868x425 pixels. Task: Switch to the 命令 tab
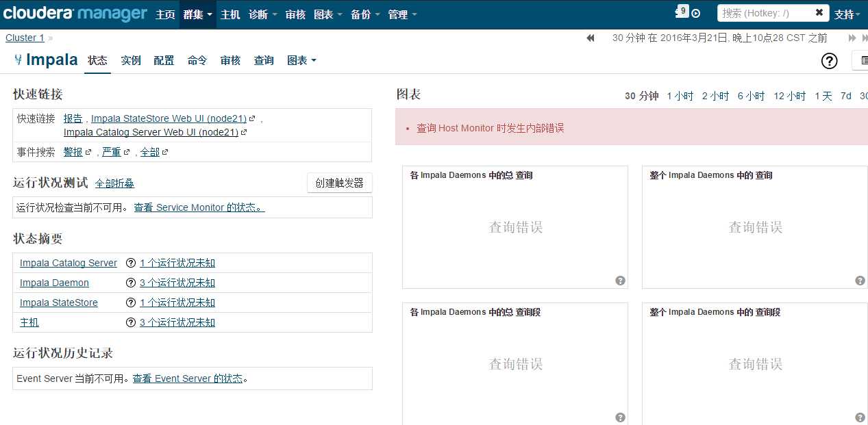click(197, 60)
